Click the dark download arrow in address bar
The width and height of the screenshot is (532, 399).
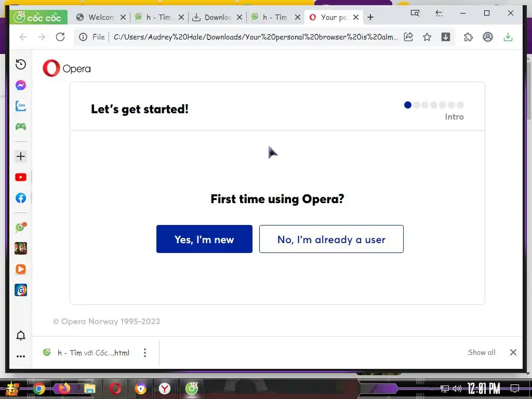[x=446, y=37]
